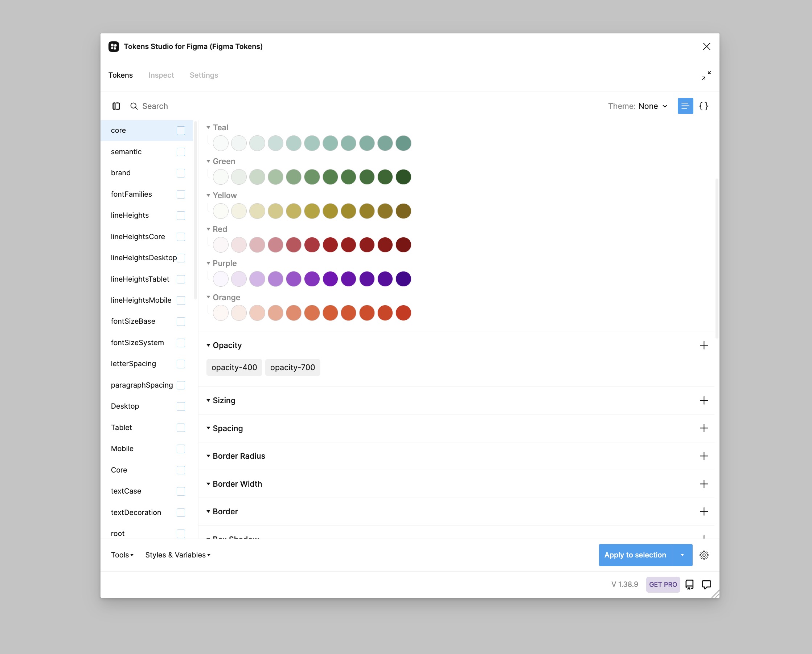Collapse the left sidebar panel

tap(116, 106)
